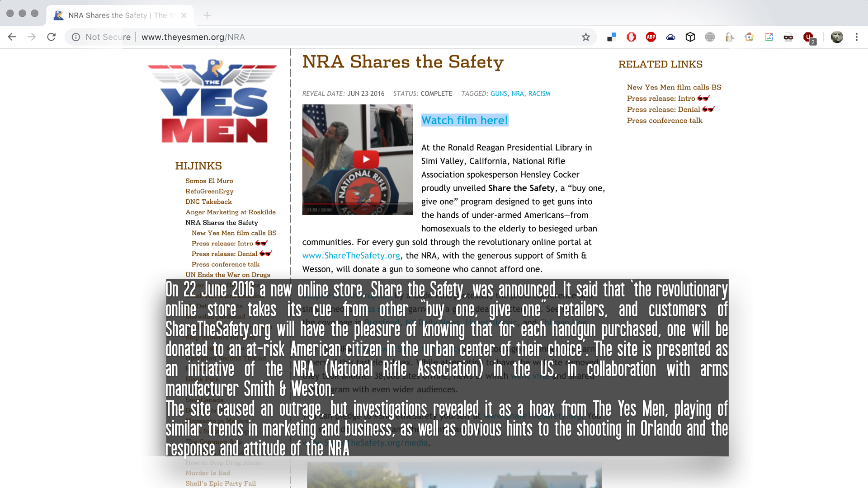Click the RELATED LINKS heading
The image size is (868, 488).
click(660, 64)
